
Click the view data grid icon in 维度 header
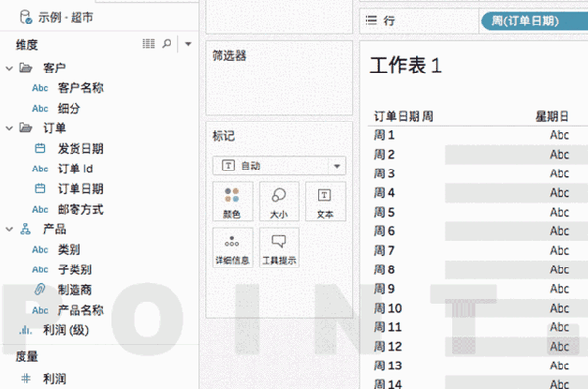tap(149, 44)
